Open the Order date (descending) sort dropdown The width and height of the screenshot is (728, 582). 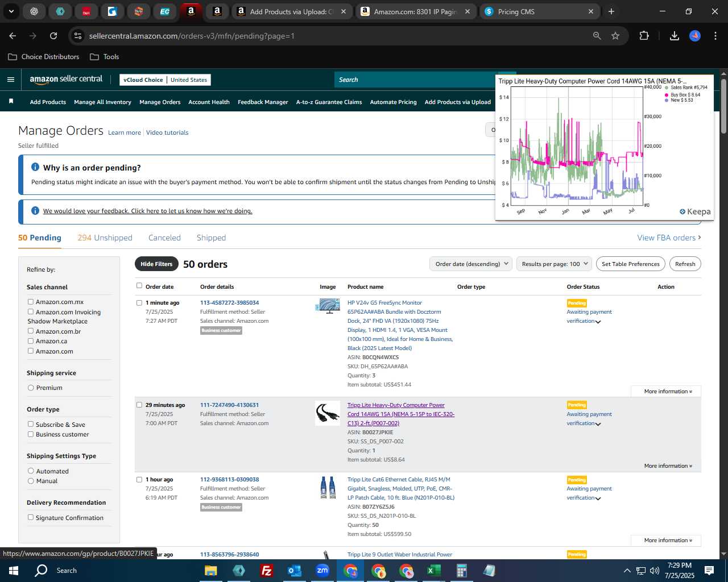(470, 264)
